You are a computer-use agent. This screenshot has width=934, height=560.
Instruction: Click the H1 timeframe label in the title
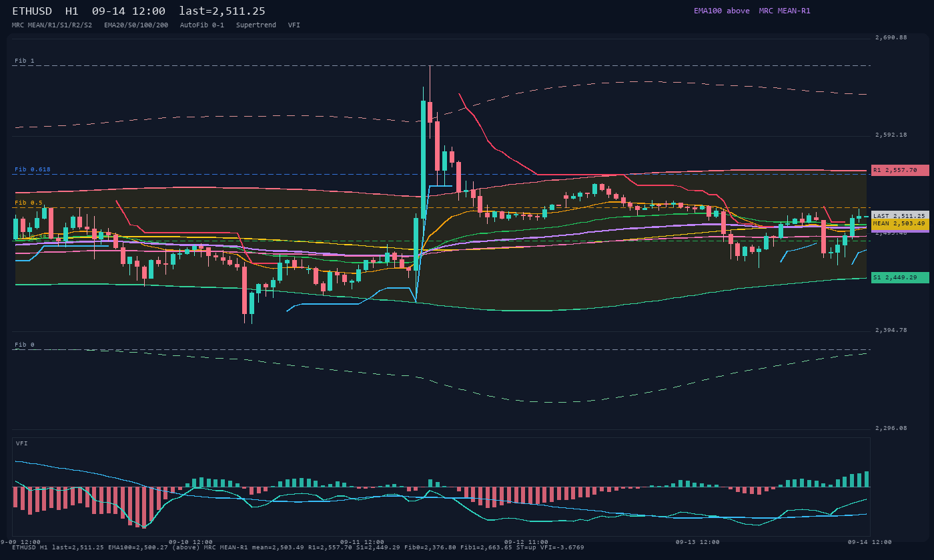pyautogui.click(x=72, y=11)
